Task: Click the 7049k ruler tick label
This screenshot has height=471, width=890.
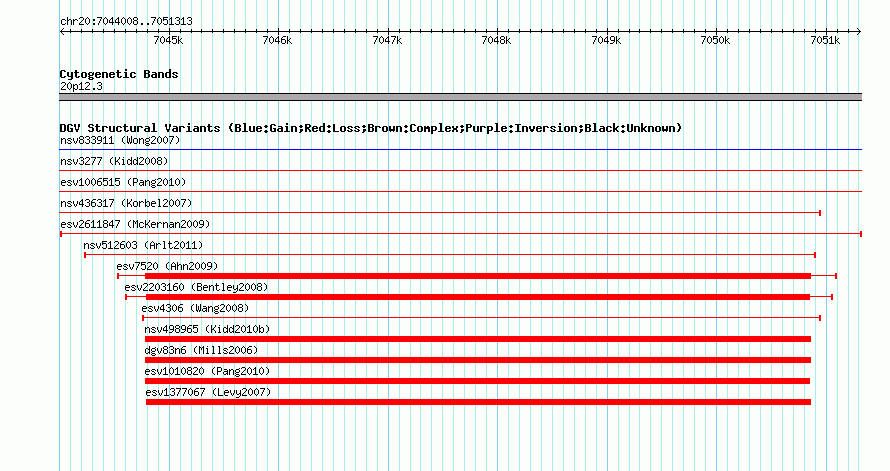Action: coord(606,40)
